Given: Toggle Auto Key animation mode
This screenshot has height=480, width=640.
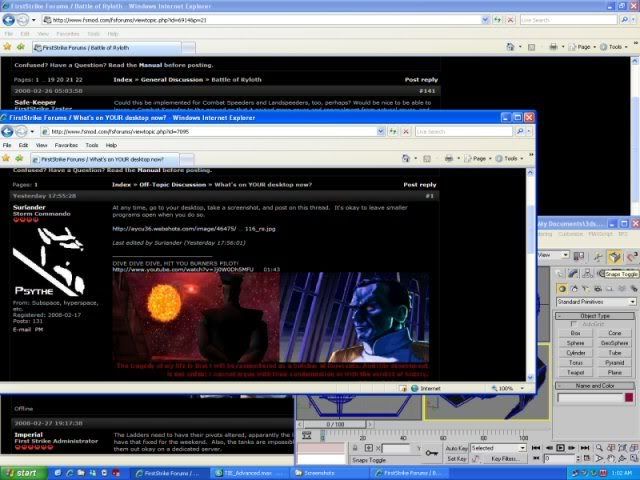Looking at the screenshot, I should tap(456, 448).
